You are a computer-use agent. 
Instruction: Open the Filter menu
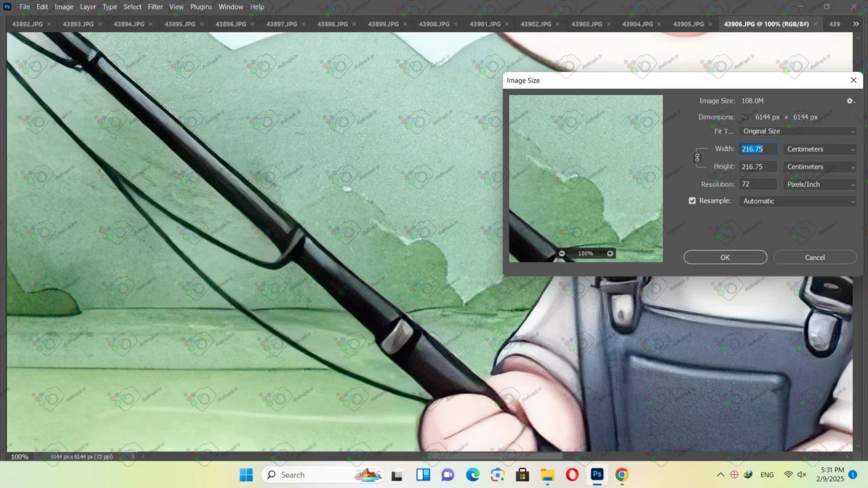(x=155, y=7)
